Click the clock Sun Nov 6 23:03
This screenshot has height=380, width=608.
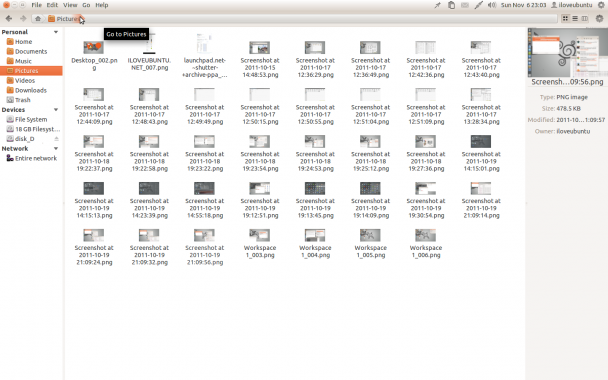523,5
